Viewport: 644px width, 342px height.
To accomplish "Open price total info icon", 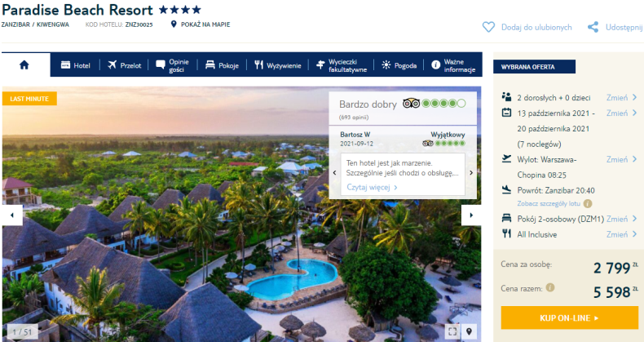I will 550,288.
